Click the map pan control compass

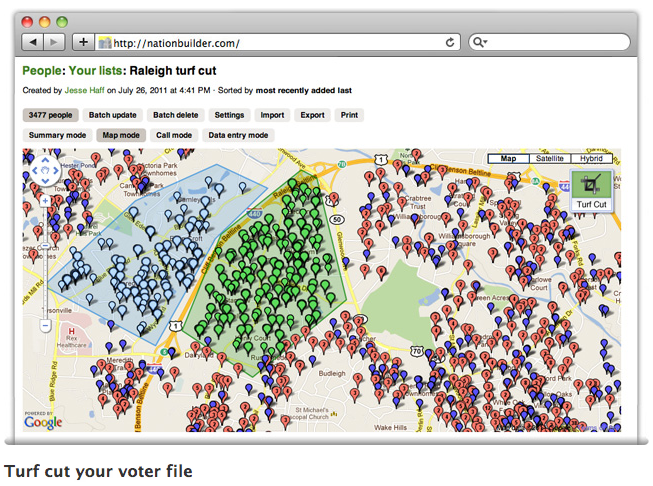click(46, 170)
